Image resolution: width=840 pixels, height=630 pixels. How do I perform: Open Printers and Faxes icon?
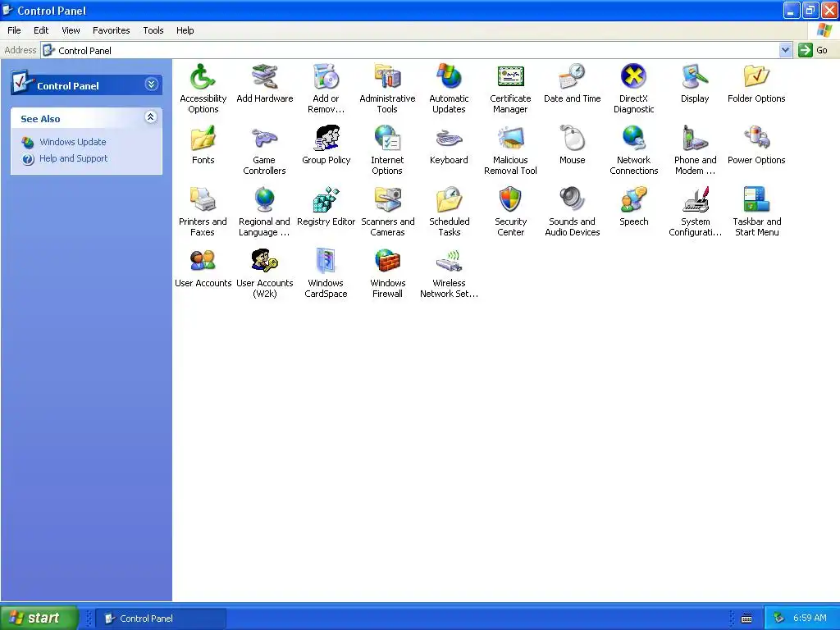(203, 212)
